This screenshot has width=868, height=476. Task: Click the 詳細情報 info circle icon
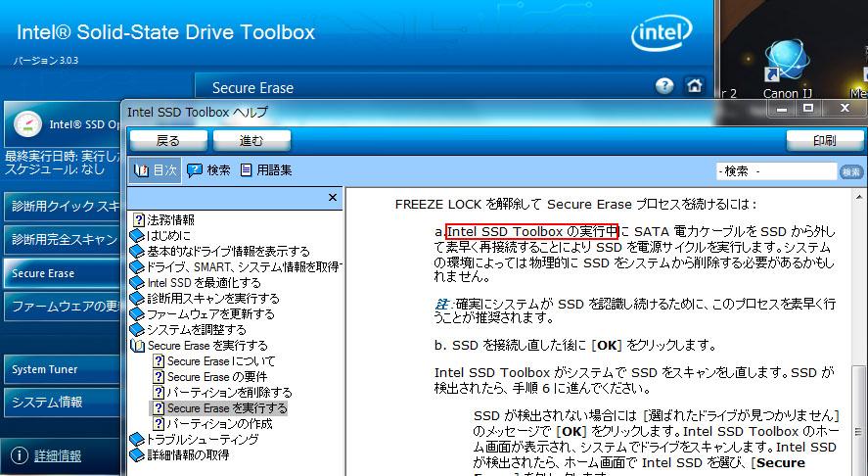tap(20, 455)
